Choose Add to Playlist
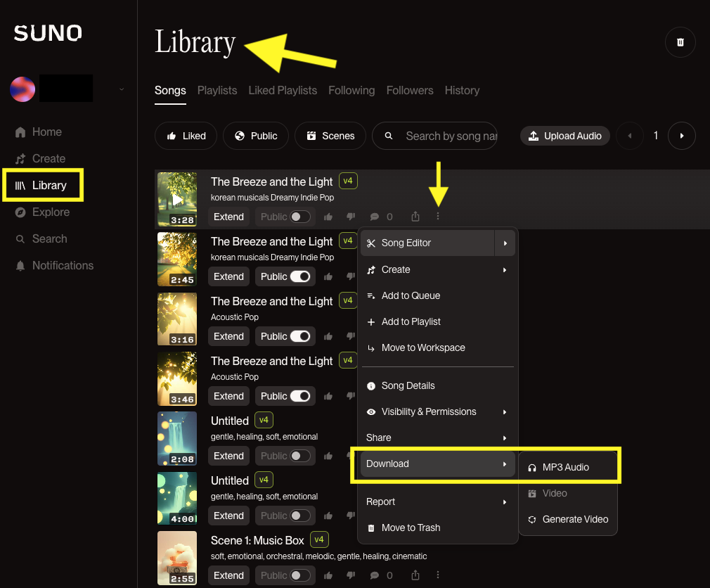 tap(437, 321)
